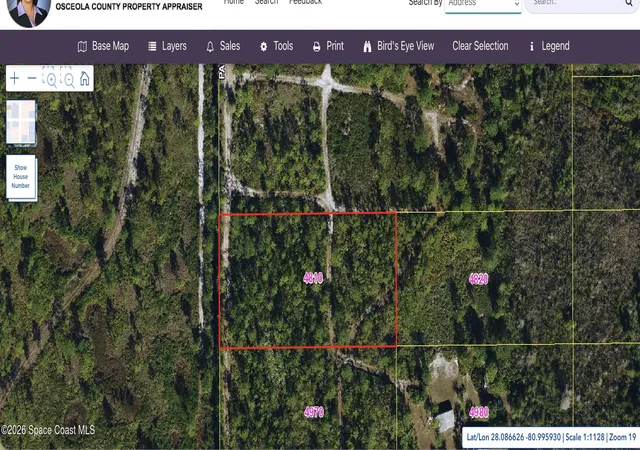
Task: Open the Legend panel
Action: [549, 46]
